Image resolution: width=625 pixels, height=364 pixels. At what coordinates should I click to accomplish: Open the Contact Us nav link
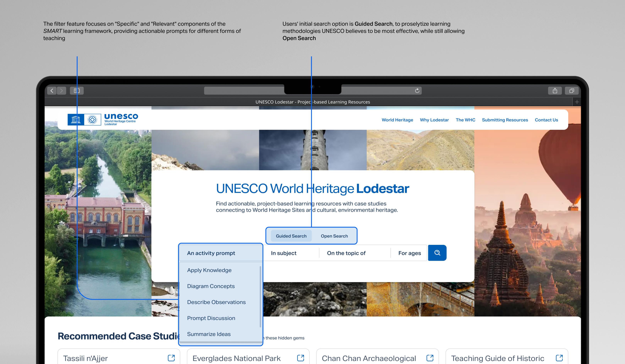coord(546,120)
